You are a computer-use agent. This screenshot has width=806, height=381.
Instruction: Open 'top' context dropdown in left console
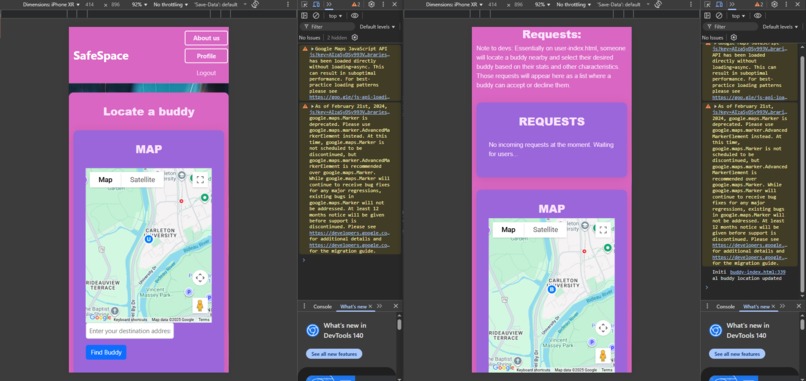coord(335,16)
